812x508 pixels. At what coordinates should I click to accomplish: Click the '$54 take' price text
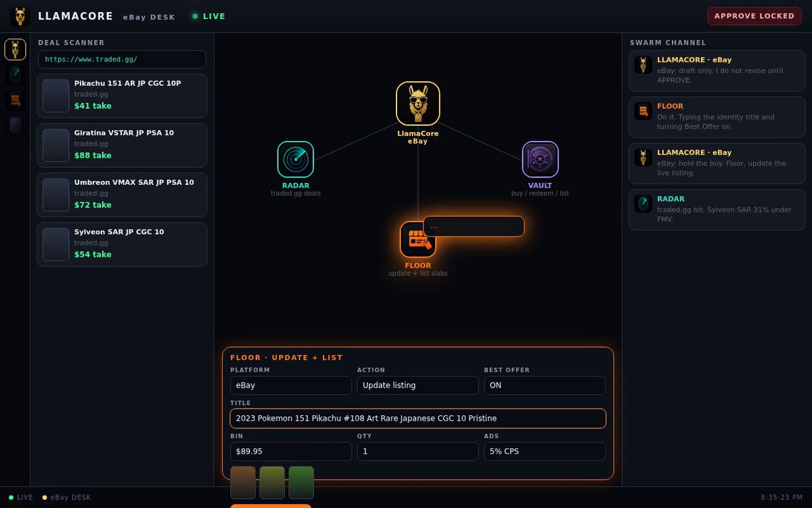[x=93, y=254]
